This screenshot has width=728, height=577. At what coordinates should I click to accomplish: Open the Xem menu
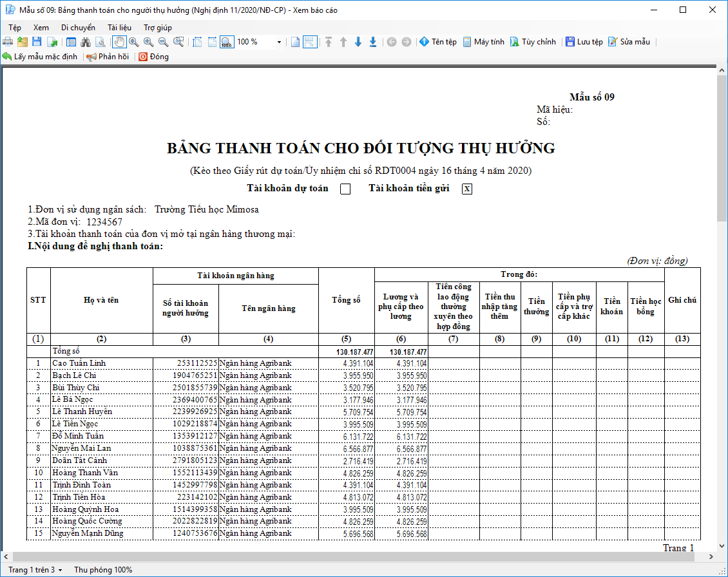pyautogui.click(x=41, y=28)
